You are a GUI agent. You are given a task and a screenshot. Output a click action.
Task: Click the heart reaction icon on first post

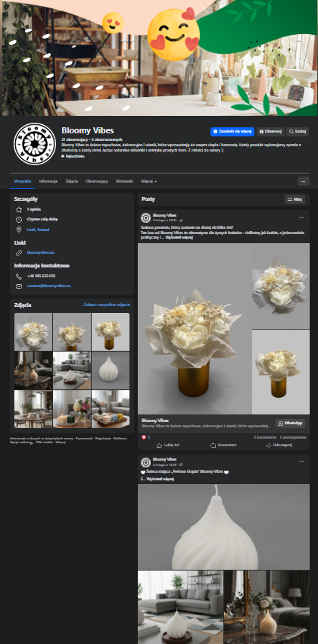(144, 437)
